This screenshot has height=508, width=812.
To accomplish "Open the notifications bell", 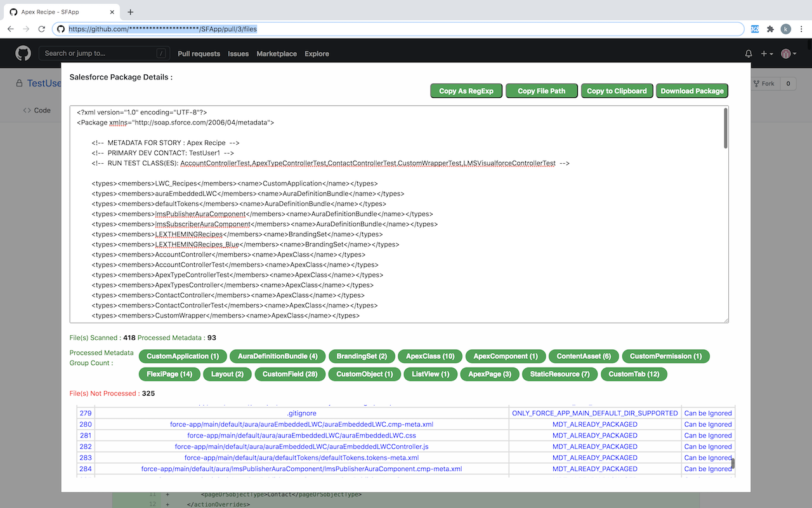I will [x=748, y=54].
